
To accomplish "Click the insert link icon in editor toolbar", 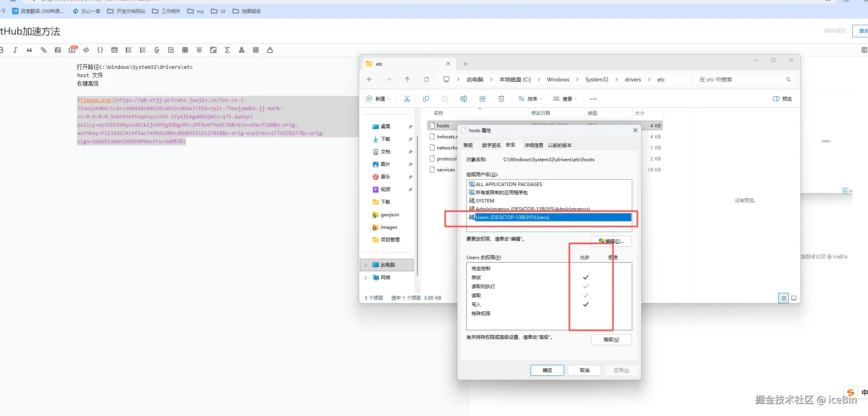I will tap(44, 50).
